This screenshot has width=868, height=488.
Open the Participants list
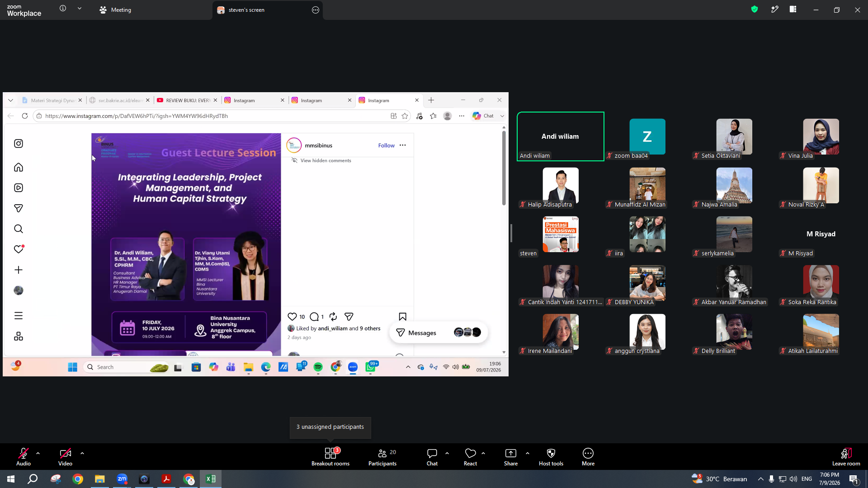[382, 456]
